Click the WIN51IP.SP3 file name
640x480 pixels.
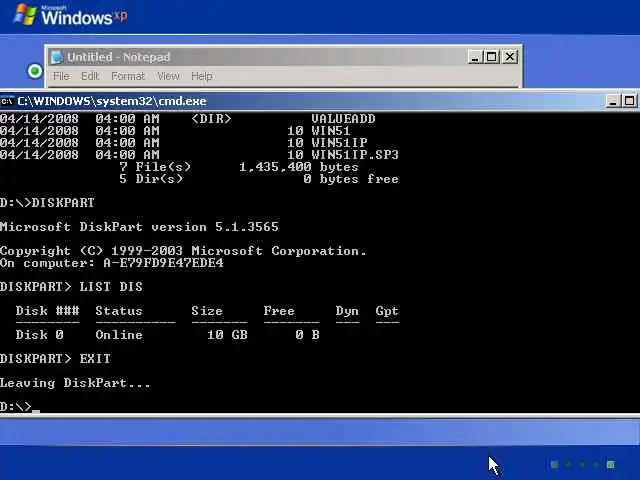pos(355,155)
